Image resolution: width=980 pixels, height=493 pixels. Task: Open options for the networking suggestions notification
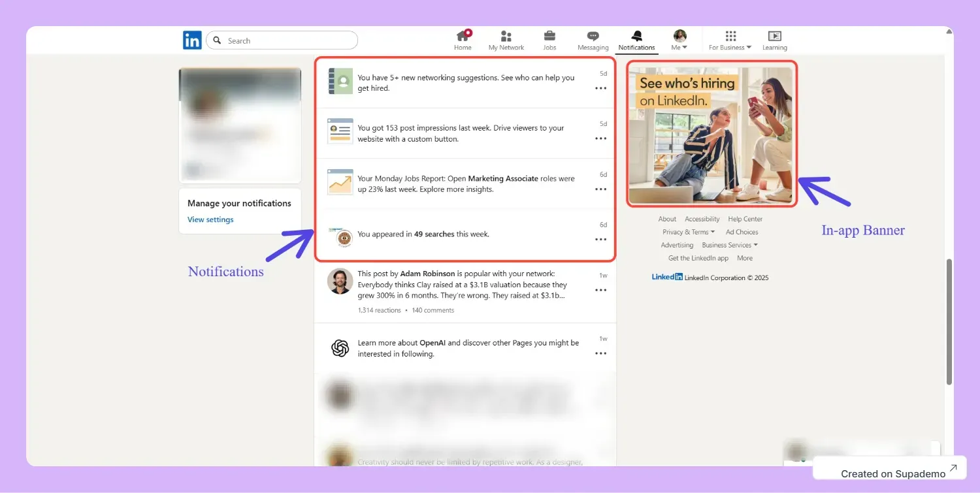coord(600,88)
